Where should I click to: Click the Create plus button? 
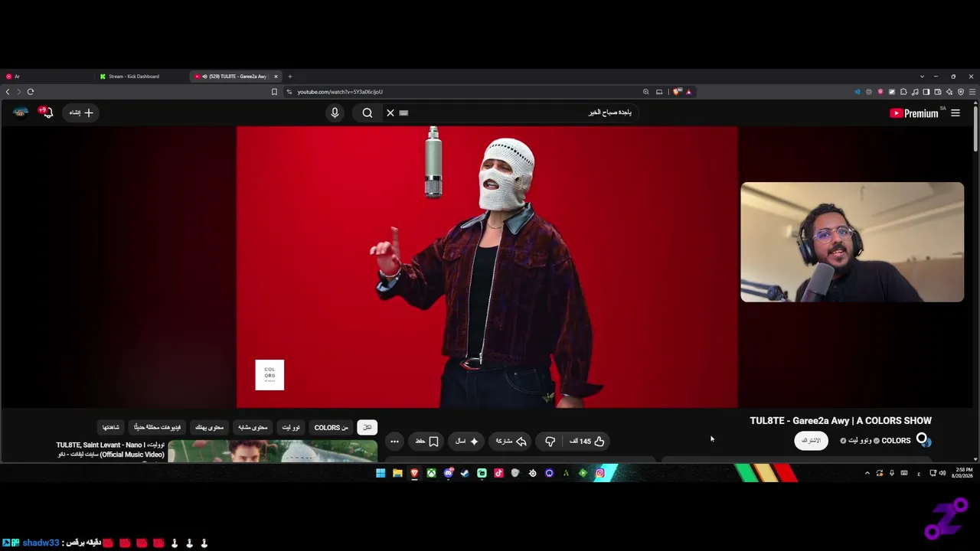coord(81,112)
